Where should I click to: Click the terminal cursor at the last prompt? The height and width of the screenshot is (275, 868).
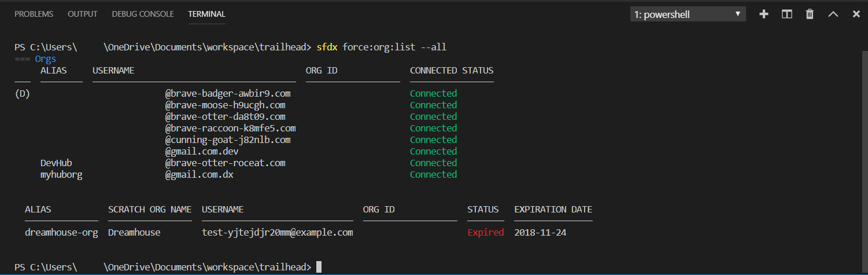click(319, 267)
